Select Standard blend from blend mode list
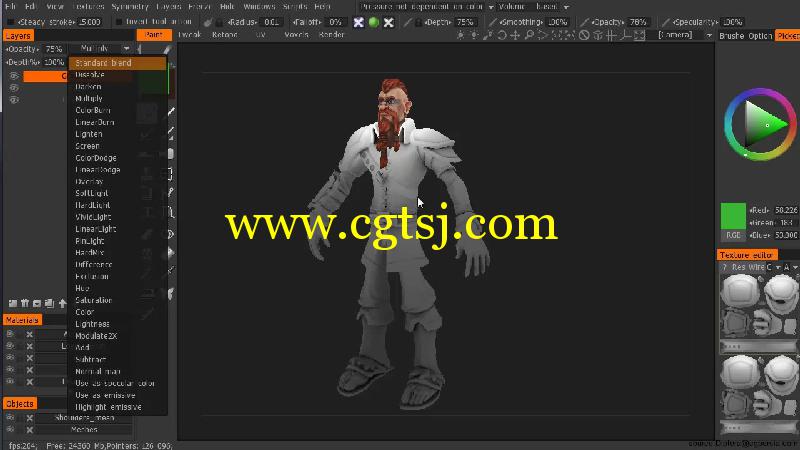The width and height of the screenshot is (800, 450). [117, 63]
